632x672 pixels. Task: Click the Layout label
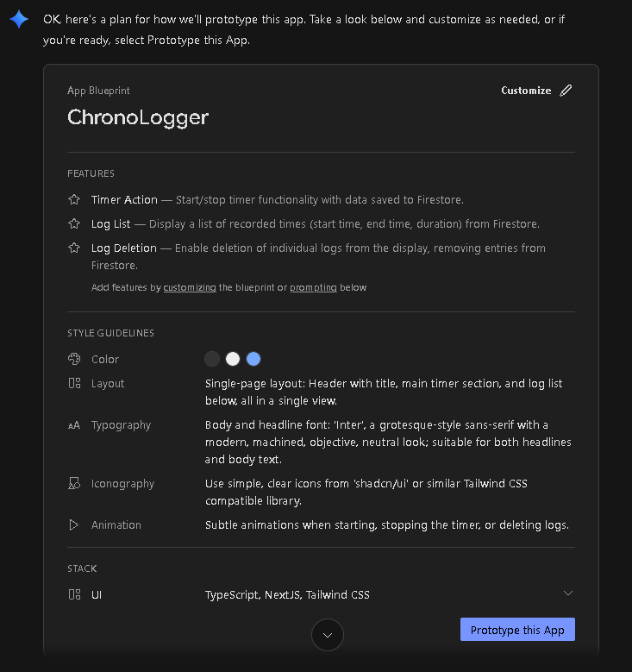point(108,384)
